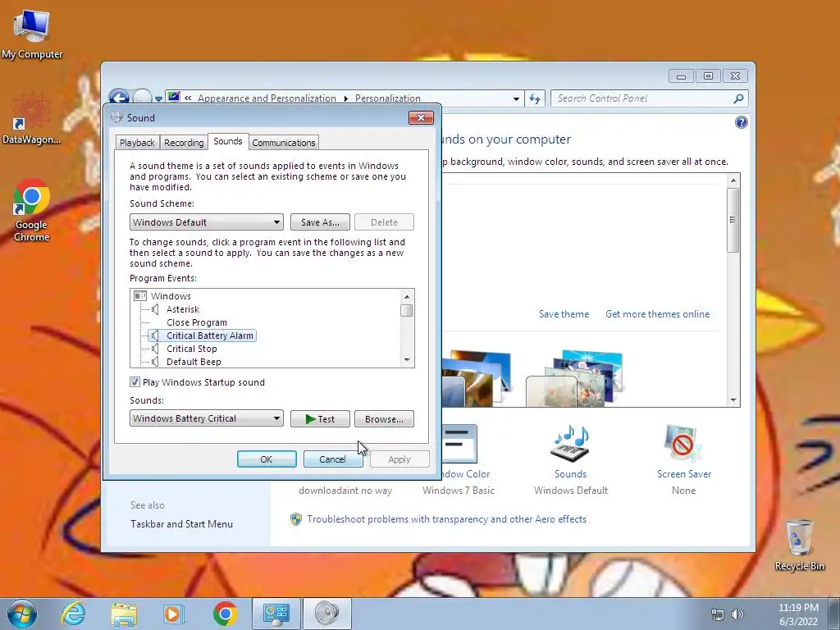Open the Recycle Bin icon
This screenshot has width=840, height=630.
coord(799,545)
